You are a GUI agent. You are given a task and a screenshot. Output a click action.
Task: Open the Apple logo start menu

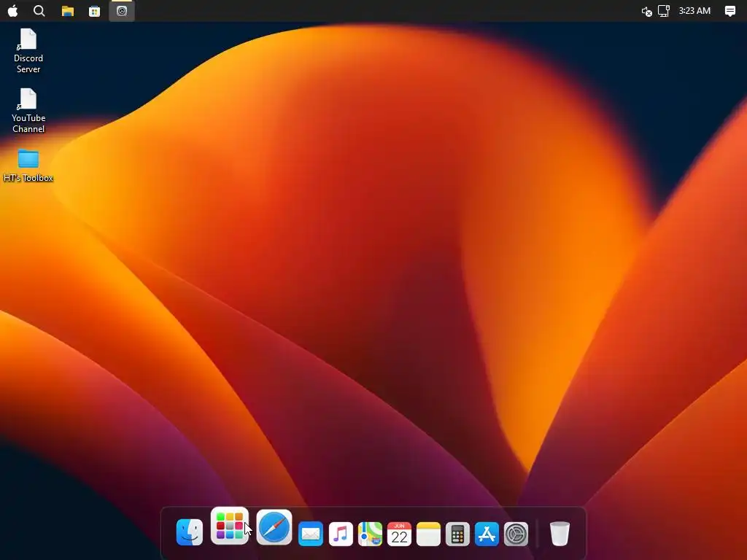point(13,10)
